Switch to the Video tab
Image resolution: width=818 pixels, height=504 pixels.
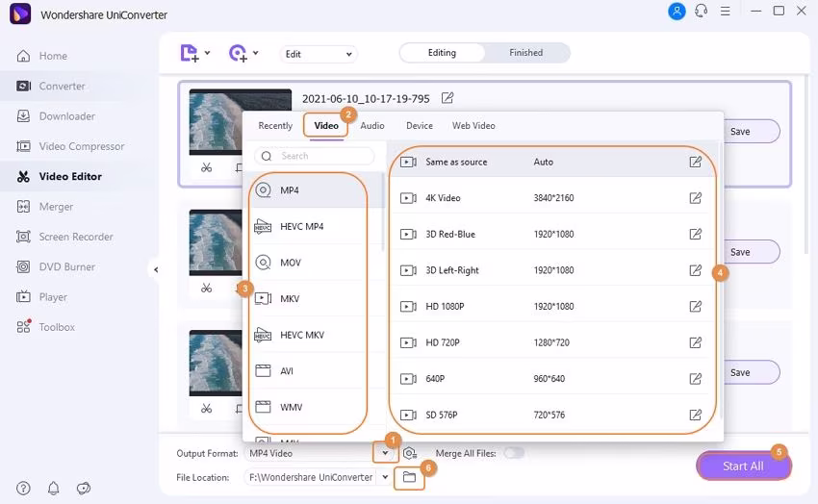tap(326, 126)
